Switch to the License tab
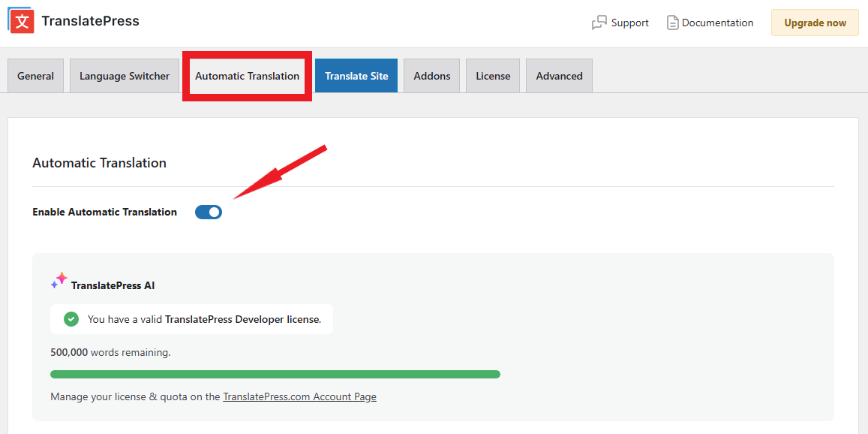 pyautogui.click(x=492, y=75)
